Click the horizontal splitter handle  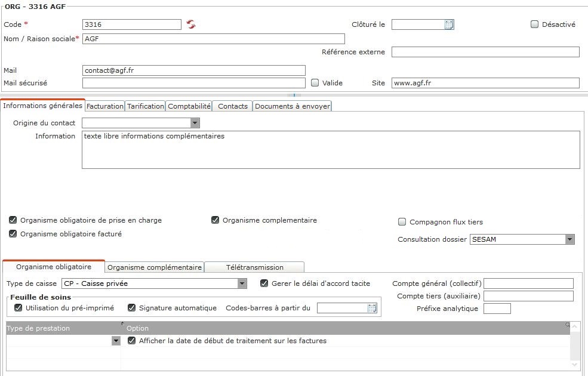click(294, 95)
